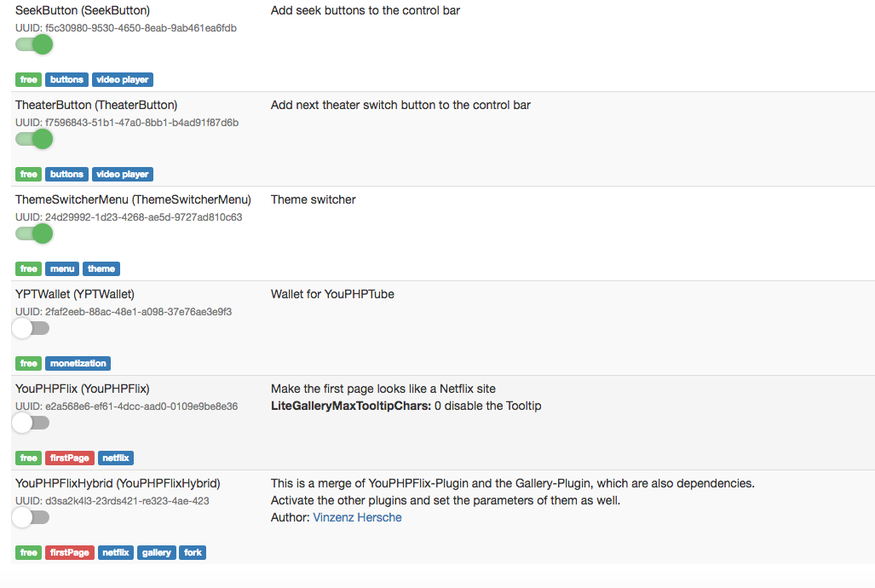Click the 'free' tag under SeekButton
Image resolution: width=875 pixels, height=588 pixels.
coord(28,79)
